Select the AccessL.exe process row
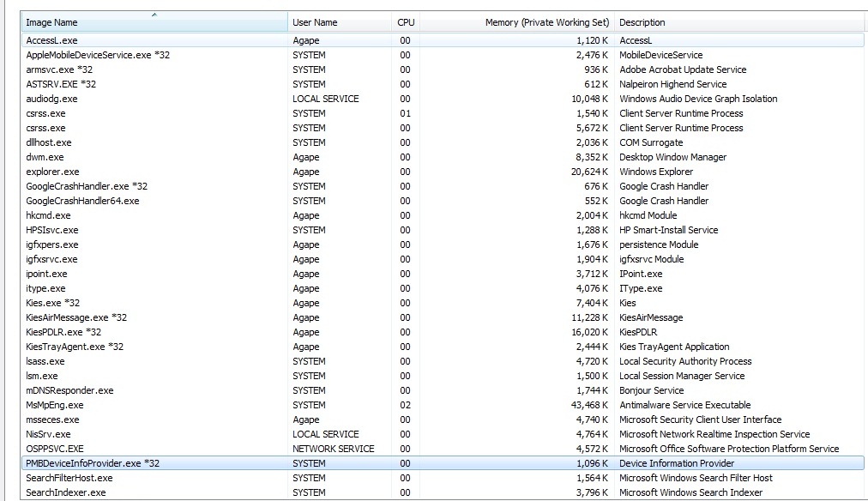The height and width of the screenshot is (501, 868). pos(443,40)
